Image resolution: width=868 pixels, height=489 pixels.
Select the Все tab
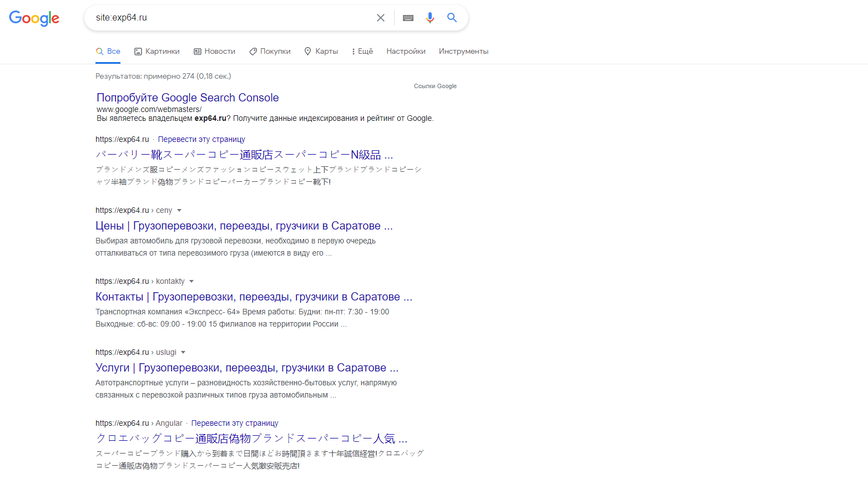[x=108, y=51]
